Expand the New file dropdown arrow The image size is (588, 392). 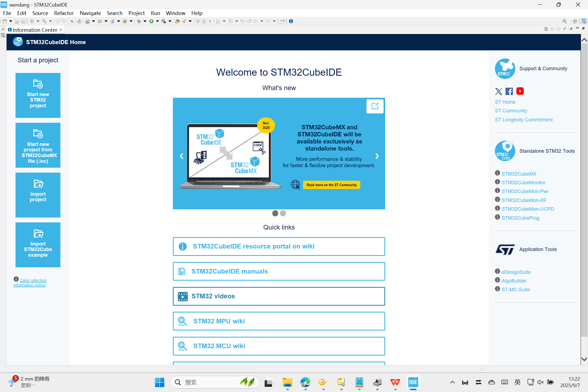coord(11,21)
